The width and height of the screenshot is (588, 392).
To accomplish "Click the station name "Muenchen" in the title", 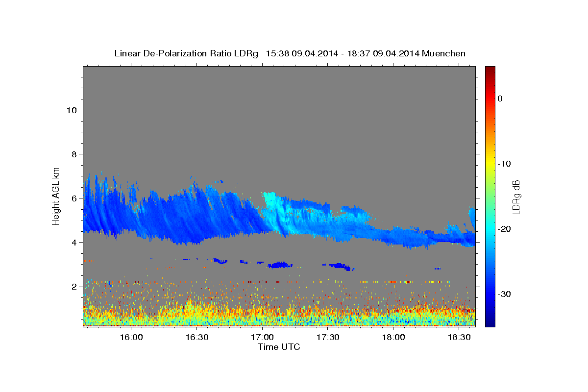I will (444, 53).
